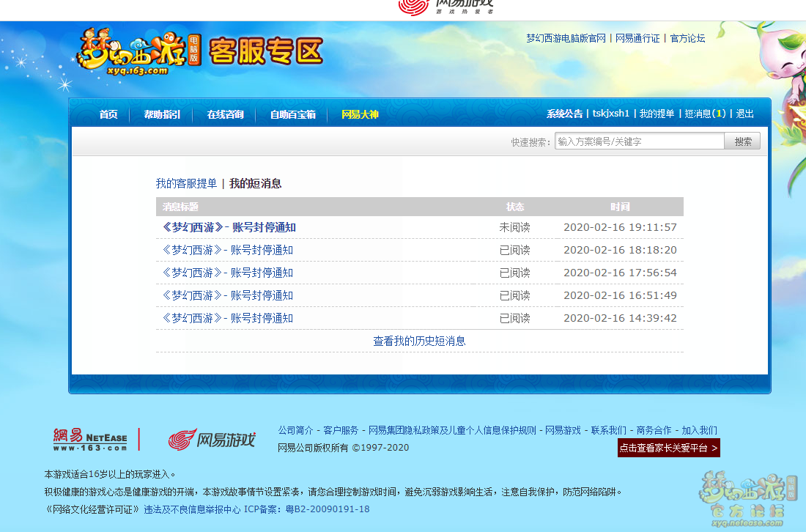This screenshot has width=806, height=532.
Task: Click 《网络文化经营许可证》 text
Action: point(92,509)
